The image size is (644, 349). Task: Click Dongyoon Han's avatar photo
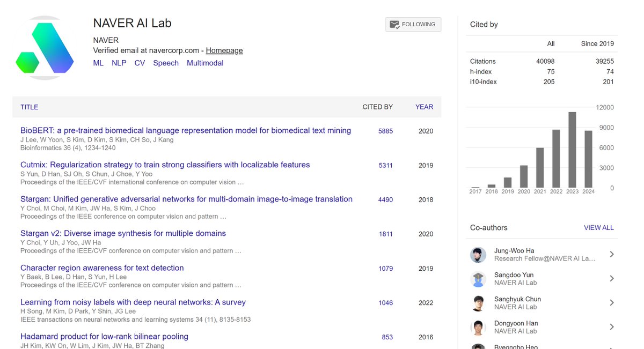pos(478,327)
